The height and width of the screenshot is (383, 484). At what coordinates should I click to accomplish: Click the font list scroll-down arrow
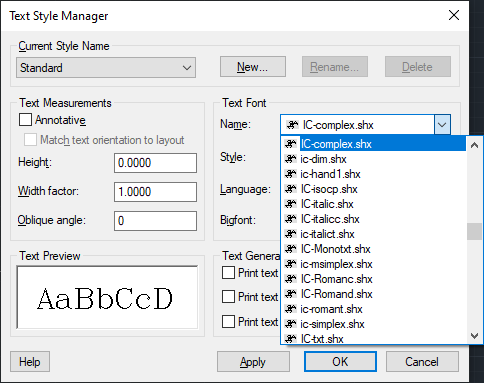[474, 335]
